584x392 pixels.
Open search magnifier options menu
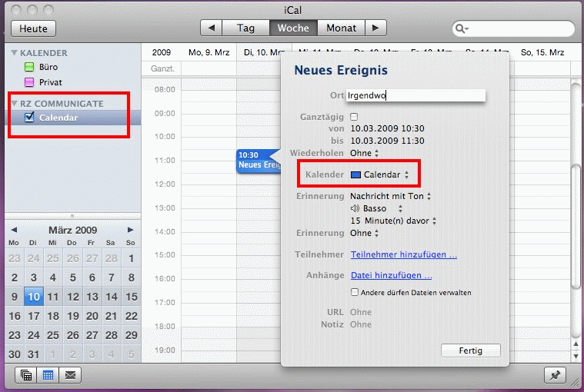(x=462, y=28)
